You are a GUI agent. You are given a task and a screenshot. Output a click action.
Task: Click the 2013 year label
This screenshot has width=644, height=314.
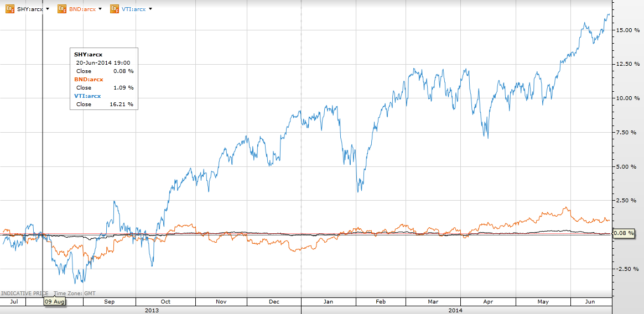[151, 310]
